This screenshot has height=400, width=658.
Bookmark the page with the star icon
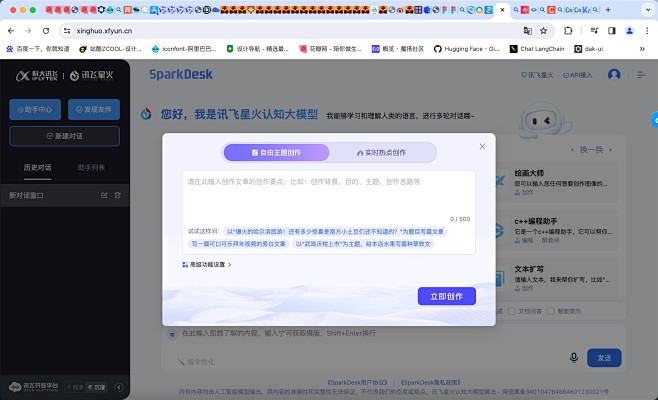click(543, 31)
